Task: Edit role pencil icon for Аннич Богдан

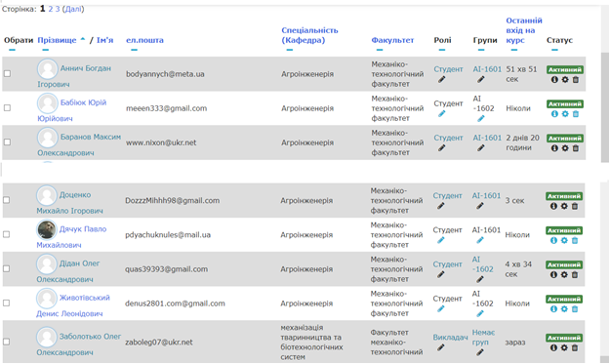Action: point(441,79)
